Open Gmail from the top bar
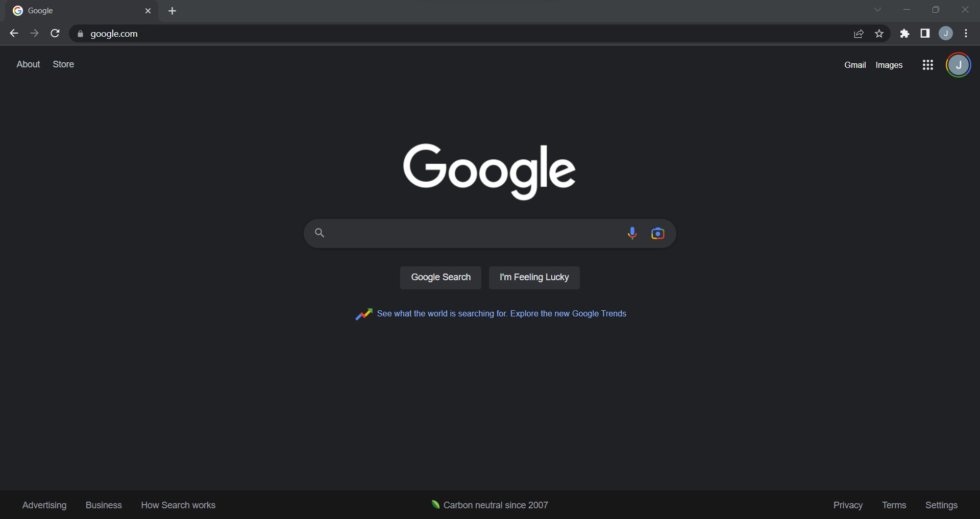 pos(855,65)
